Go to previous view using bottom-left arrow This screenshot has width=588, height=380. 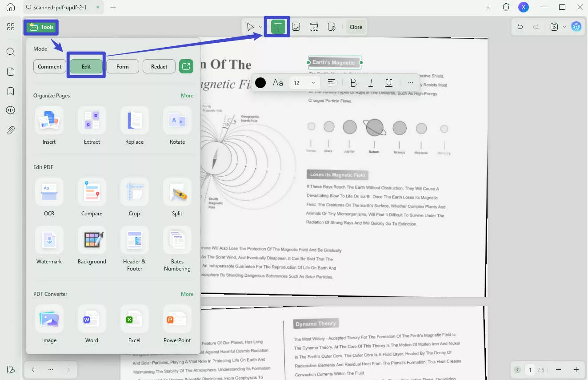(33, 370)
